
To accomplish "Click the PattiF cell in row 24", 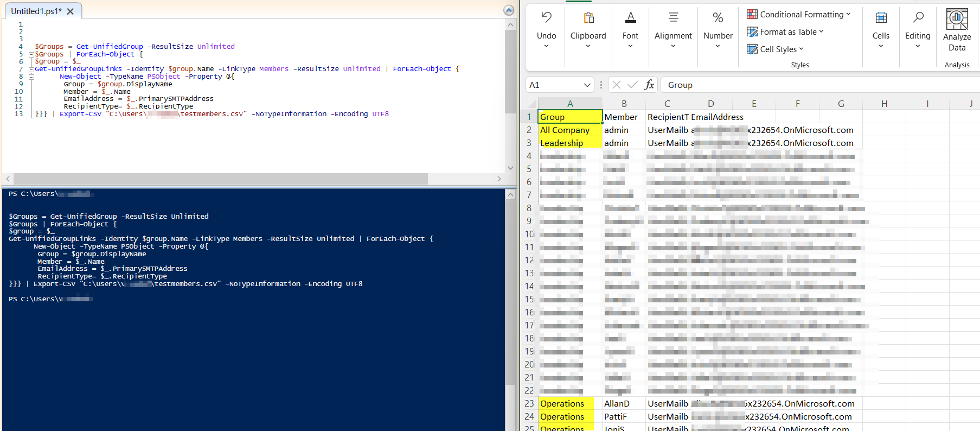I will point(624,416).
